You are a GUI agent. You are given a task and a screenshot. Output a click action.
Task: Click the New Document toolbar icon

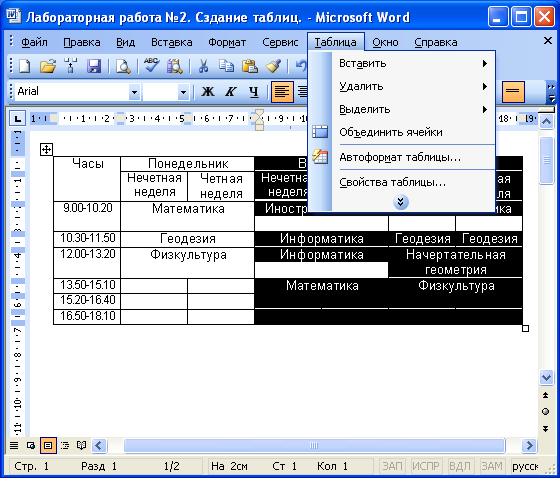pos(25,66)
